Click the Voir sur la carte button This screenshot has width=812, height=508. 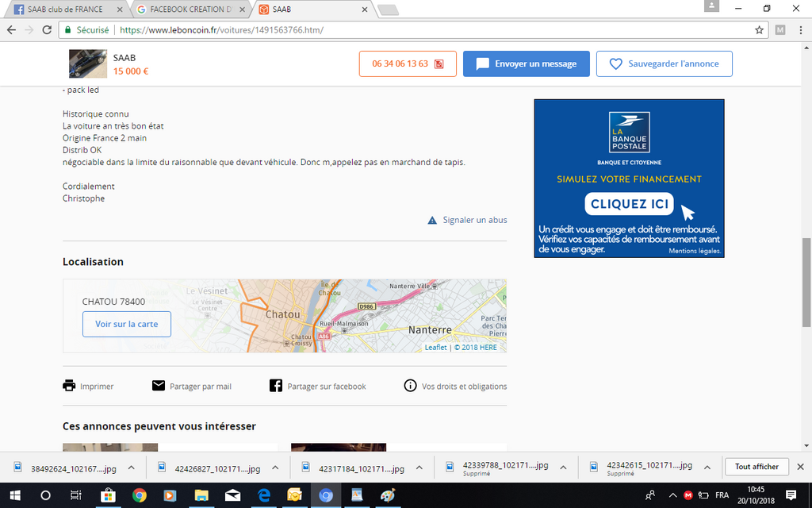127,324
